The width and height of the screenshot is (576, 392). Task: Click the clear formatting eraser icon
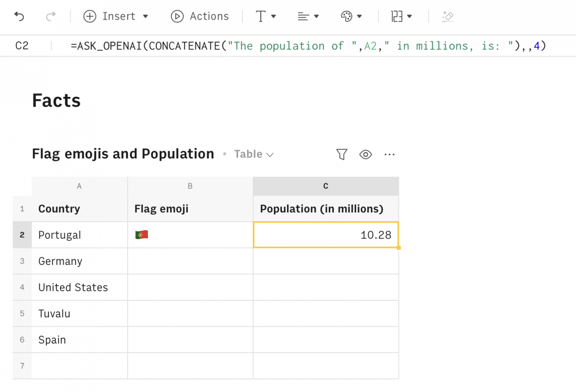coord(447,16)
